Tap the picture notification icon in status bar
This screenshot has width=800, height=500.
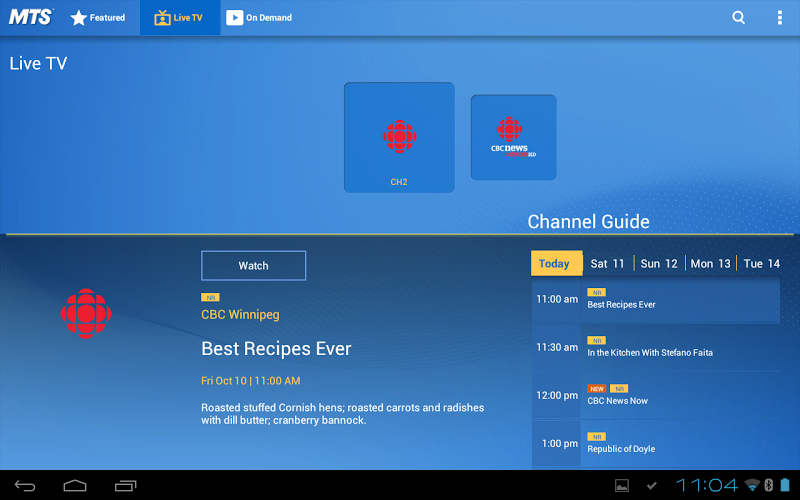point(621,486)
